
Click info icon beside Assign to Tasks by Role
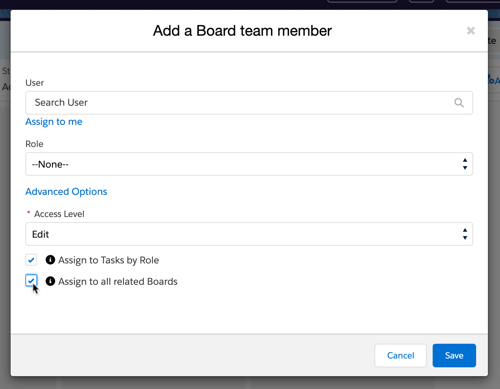pyautogui.click(x=50, y=260)
